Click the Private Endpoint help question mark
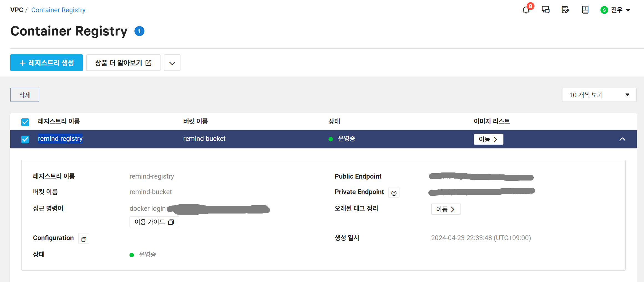 [394, 192]
